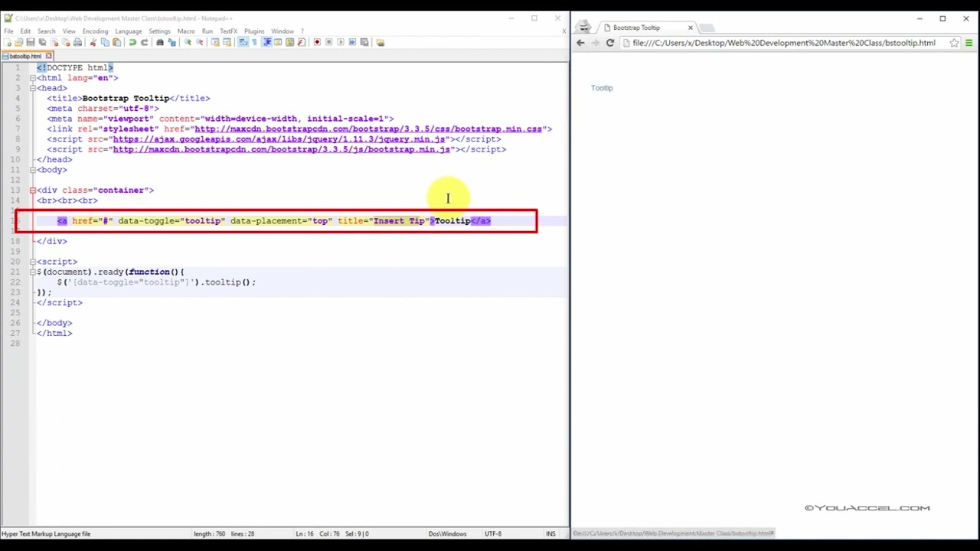Open a new Chrome tab
The width and height of the screenshot is (980, 551).
click(707, 28)
